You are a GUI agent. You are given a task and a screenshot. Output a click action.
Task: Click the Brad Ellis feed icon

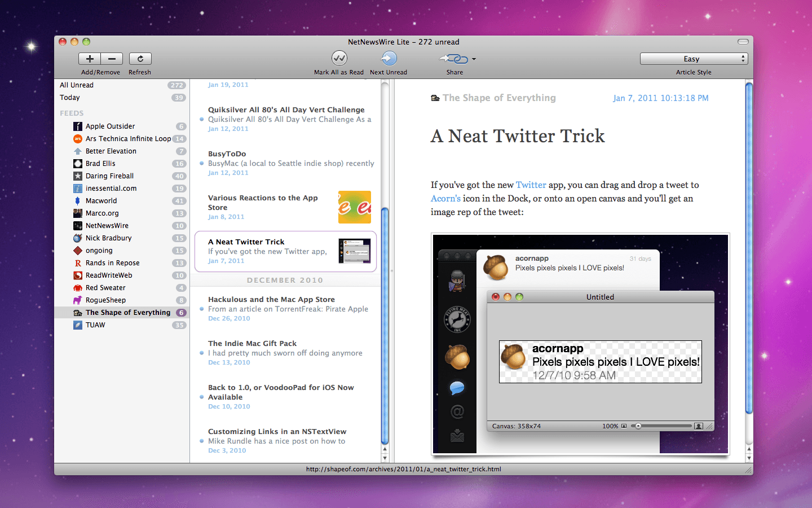pos(78,164)
